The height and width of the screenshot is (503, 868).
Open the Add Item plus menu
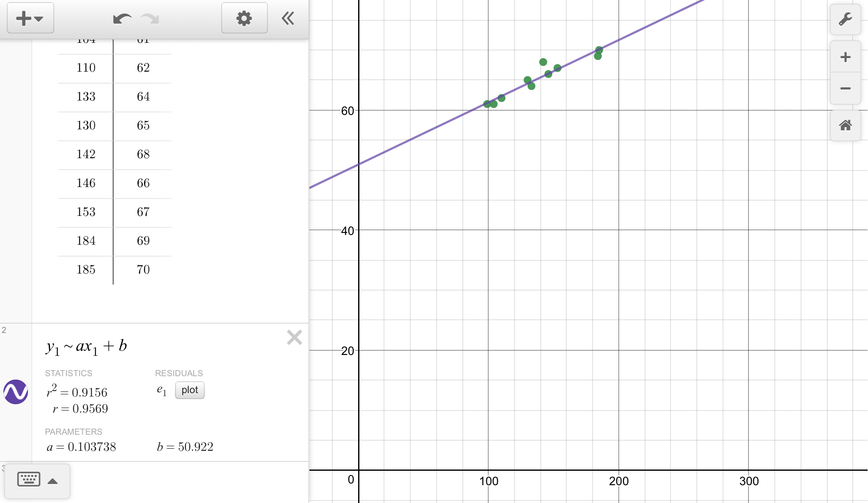click(30, 18)
